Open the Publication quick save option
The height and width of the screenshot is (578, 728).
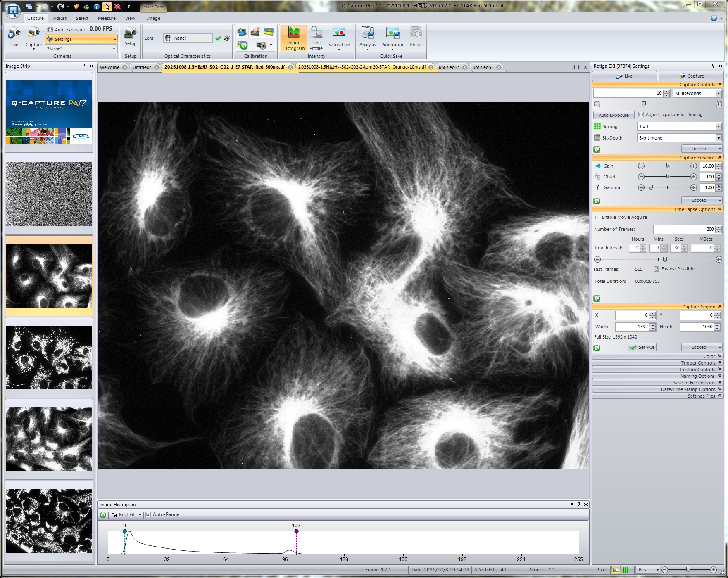(x=393, y=39)
